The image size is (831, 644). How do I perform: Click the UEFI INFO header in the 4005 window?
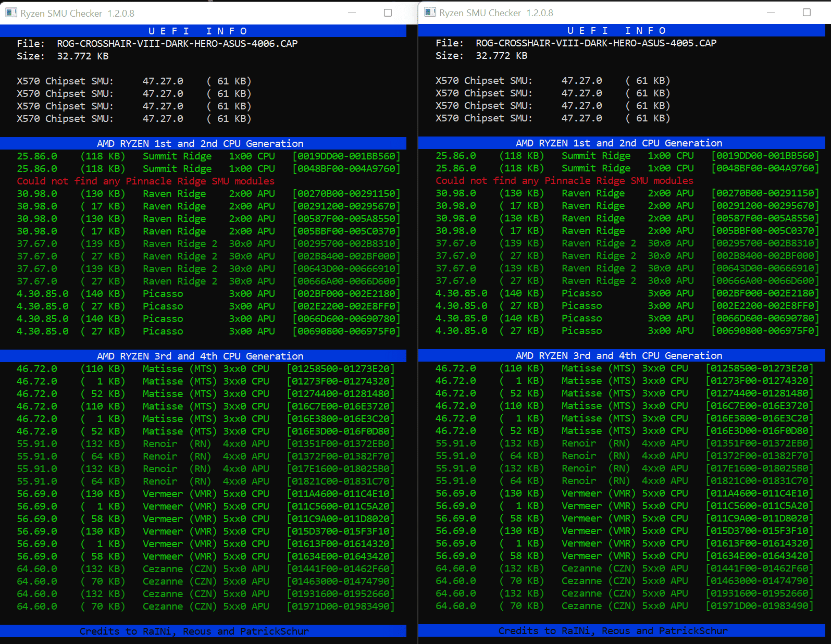[622, 31]
